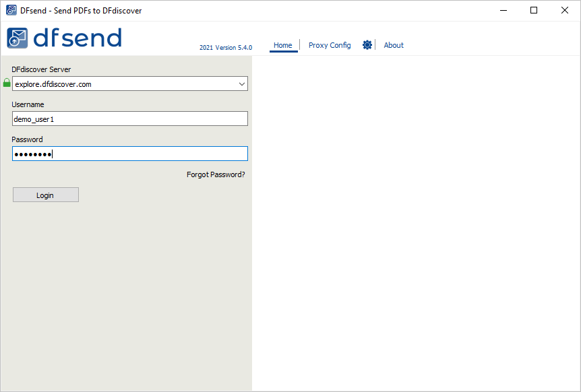The image size is (581, 392).
Task: Switch to the Home tab
Action: click(283, 45)
